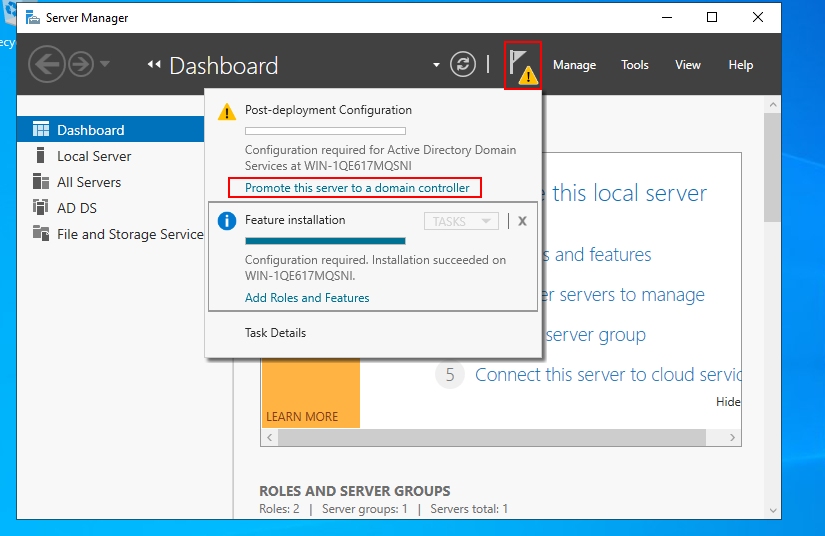Maximize the Server Manager window
The width and height of the screenshot is (825, 536).
(x=712, y=17)
